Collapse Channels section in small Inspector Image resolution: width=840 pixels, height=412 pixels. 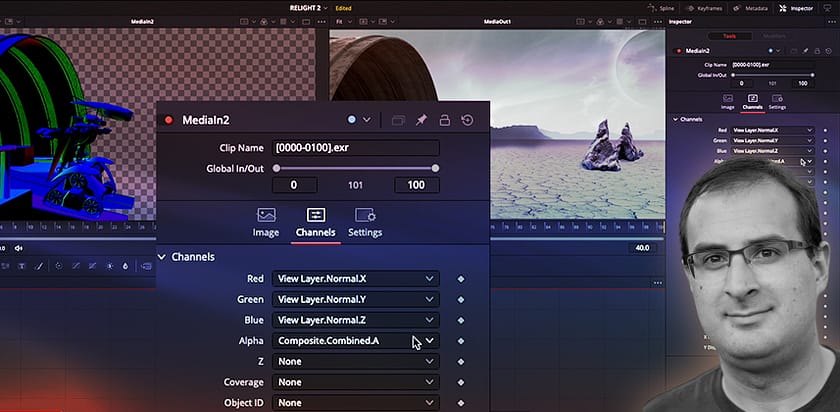coord(676,119)
